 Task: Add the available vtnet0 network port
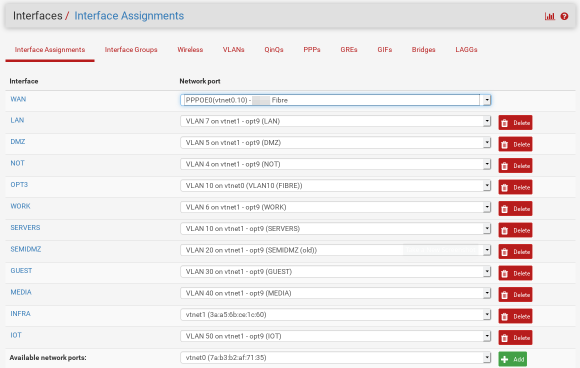pyautogui.click(x=513, y=359)
